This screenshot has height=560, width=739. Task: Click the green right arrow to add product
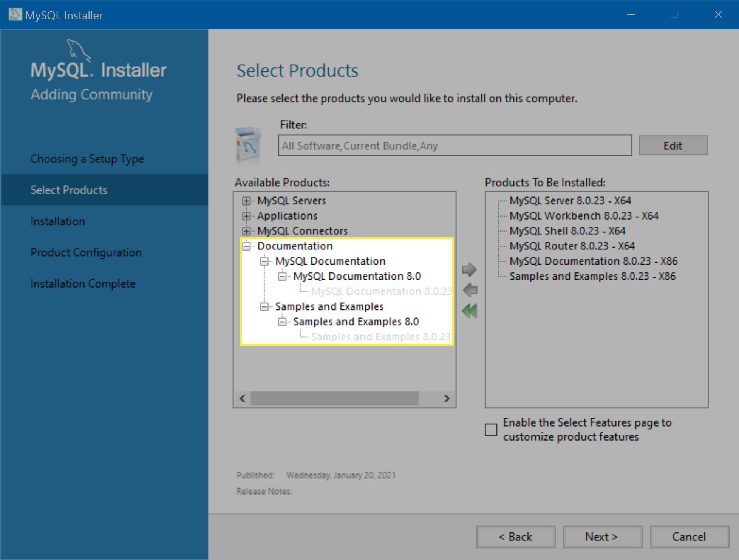[x=470, y=269]
